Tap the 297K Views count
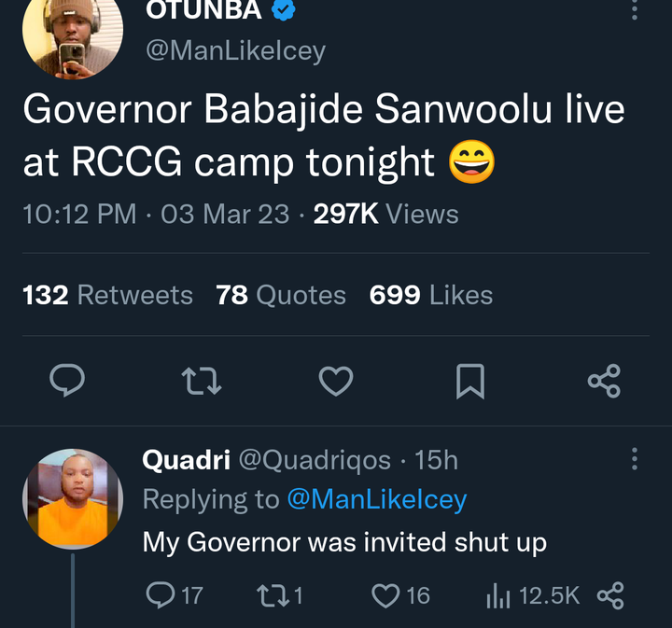Screen dimensions: 672x628 (x=385, y=215)
